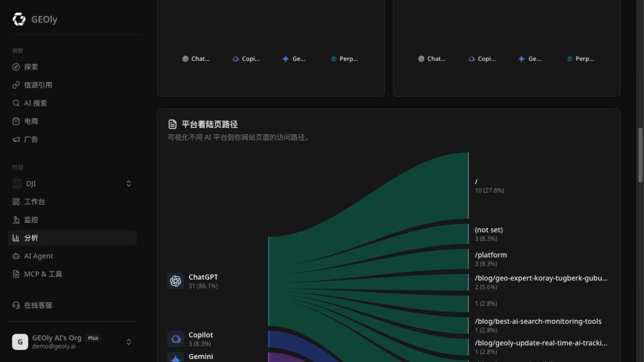Click Gemini legend icon in right chart

tap(521, 59)
